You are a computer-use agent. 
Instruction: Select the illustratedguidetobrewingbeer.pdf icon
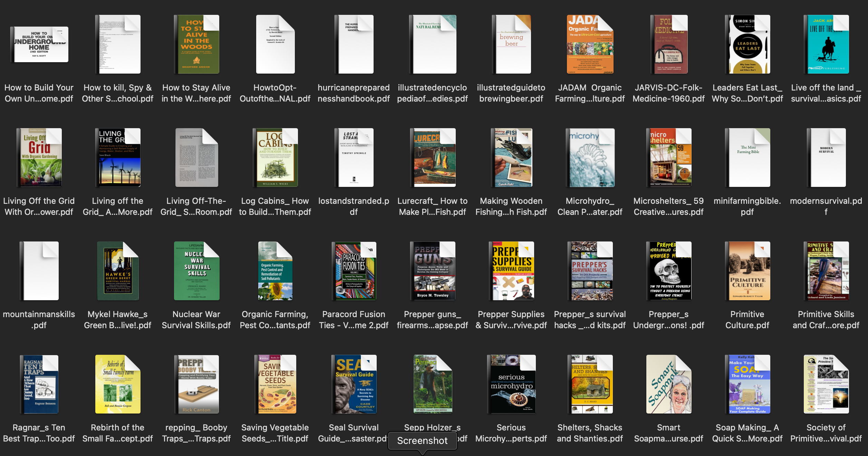(x=511, y=44)
